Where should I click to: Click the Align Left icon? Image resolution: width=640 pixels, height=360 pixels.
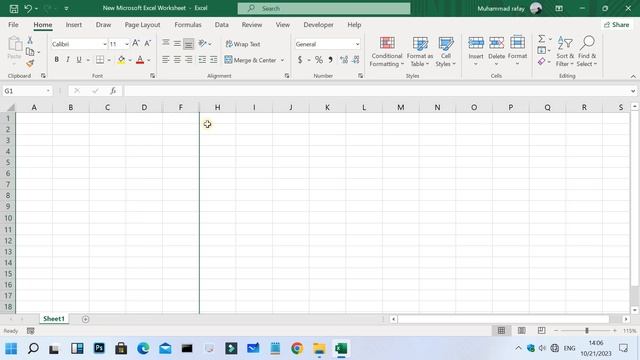165,60
